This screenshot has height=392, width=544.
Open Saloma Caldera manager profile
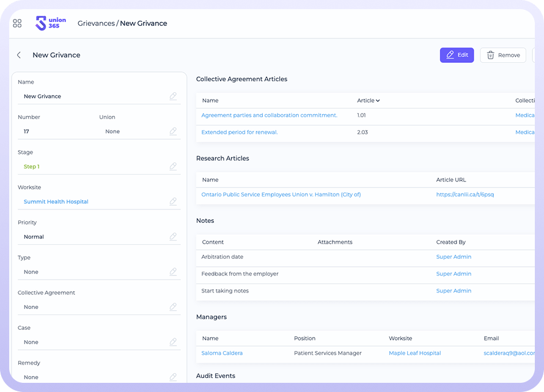click(222, 353)
